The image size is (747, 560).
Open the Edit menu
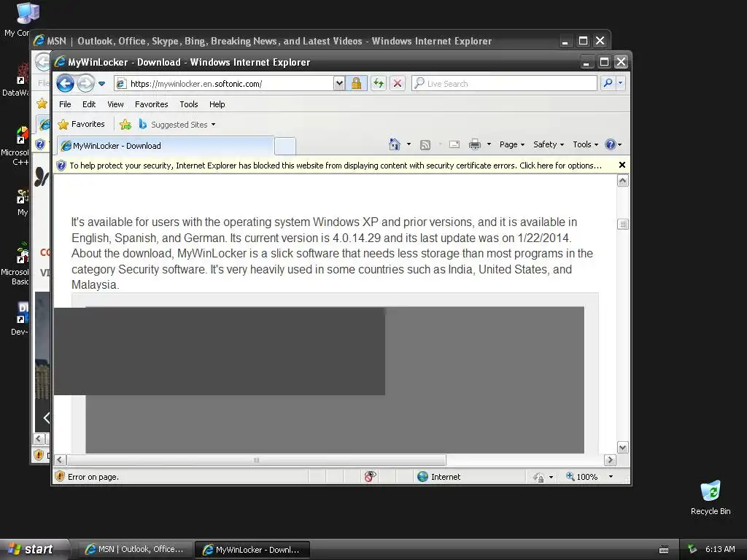tap(88, 104)
